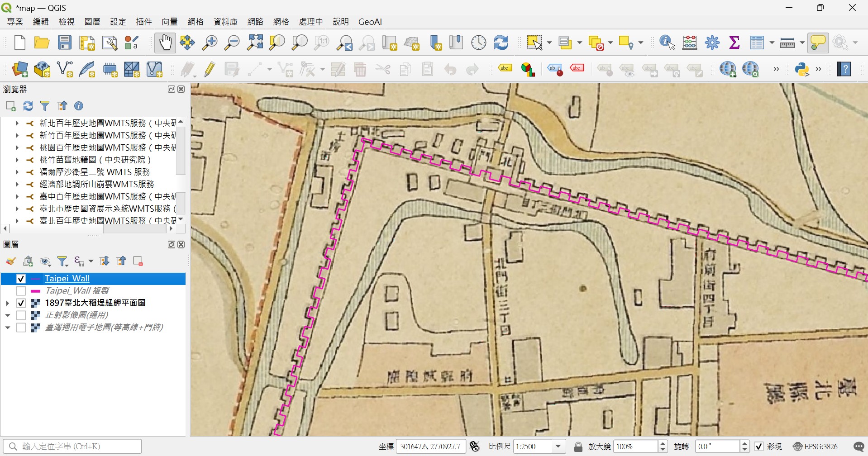Viewport: 868px width, 456px height.
Task: Toggle the 彩現 render checkbox
Action: point(759,446)
